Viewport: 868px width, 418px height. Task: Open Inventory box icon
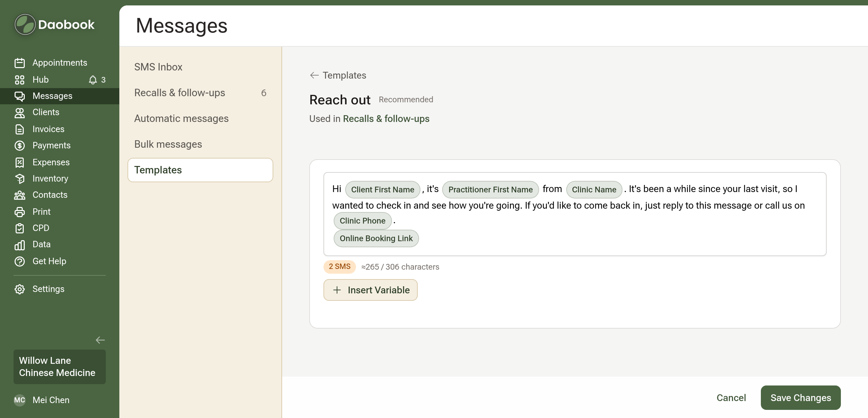click(x=20, y=179)
